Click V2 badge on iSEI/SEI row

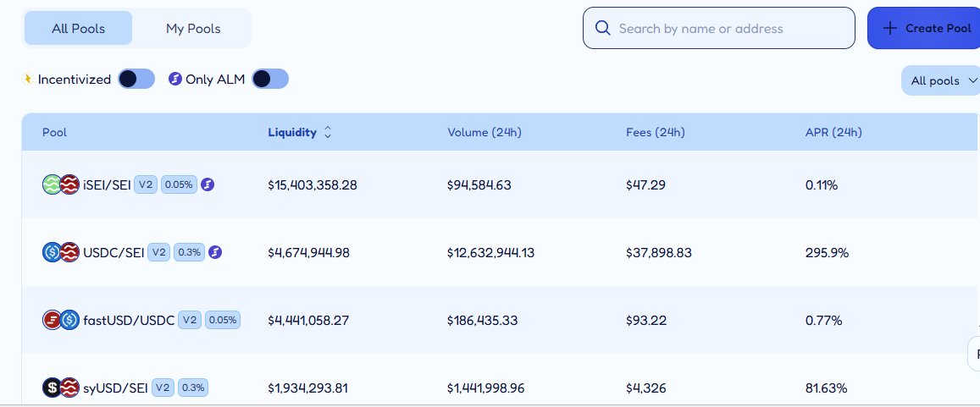point(146,184)
